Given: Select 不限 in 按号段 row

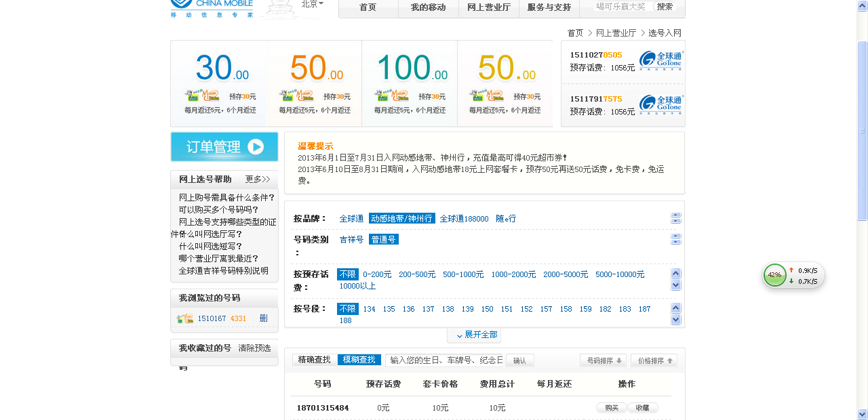Looking at the screenshot, I should pyautogui.click(x=347, y=309).
